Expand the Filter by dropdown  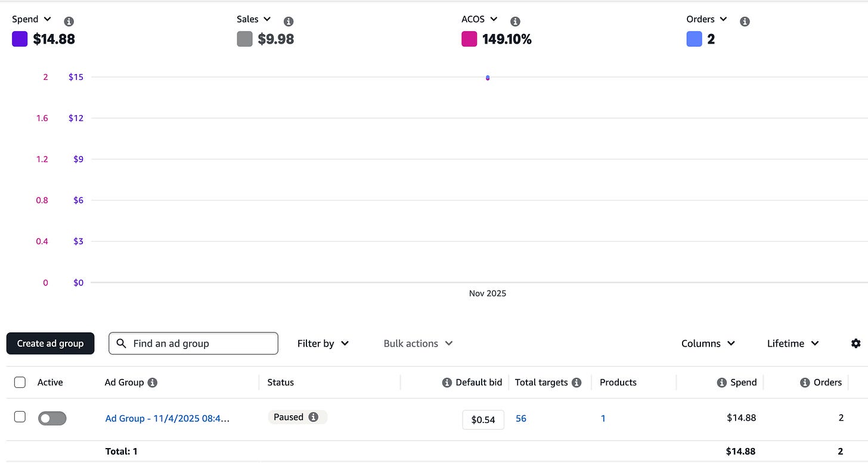(323, 344)
